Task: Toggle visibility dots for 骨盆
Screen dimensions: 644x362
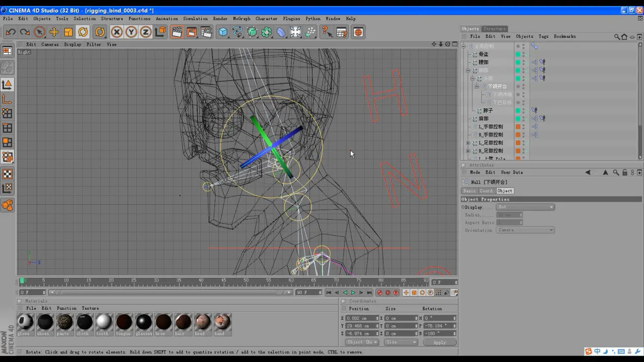Action: click(524, 54)
